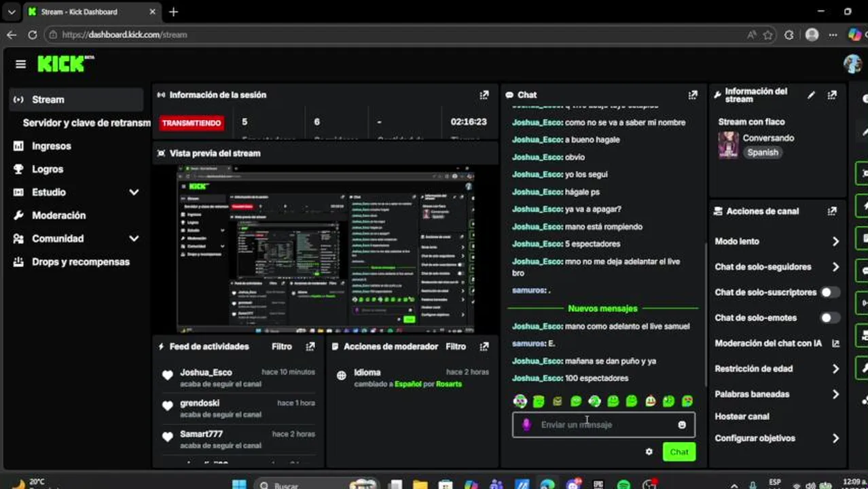
Task: Open Restricción de edad options chevron
Action: click(x=835, y=369)
